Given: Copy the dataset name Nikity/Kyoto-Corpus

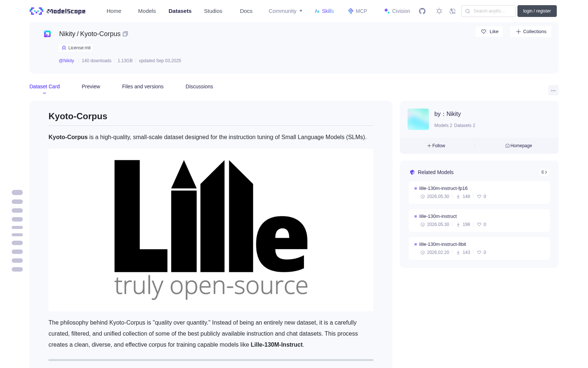Looking at the screenshot, I should click(x=125, y=34).
